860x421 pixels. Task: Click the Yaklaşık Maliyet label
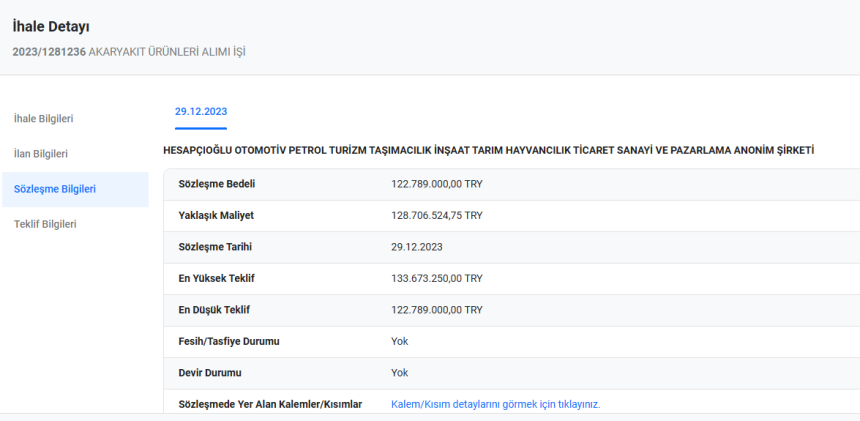pos(216,215)
